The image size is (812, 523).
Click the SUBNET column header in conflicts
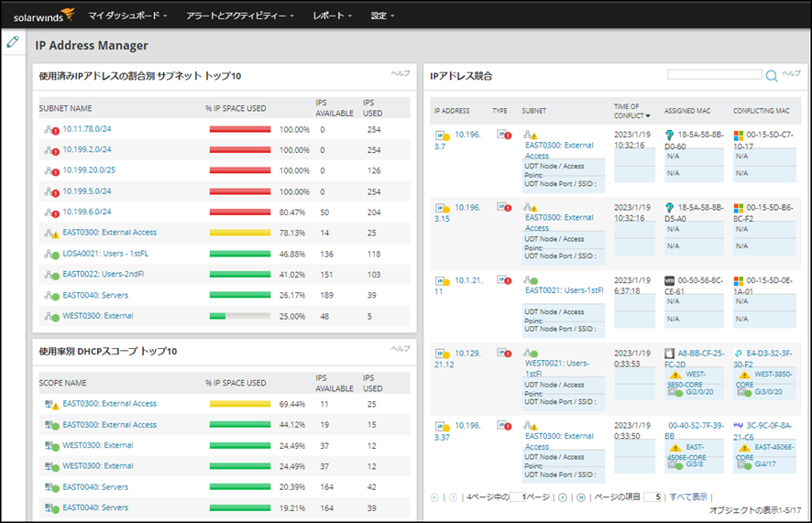534,111
